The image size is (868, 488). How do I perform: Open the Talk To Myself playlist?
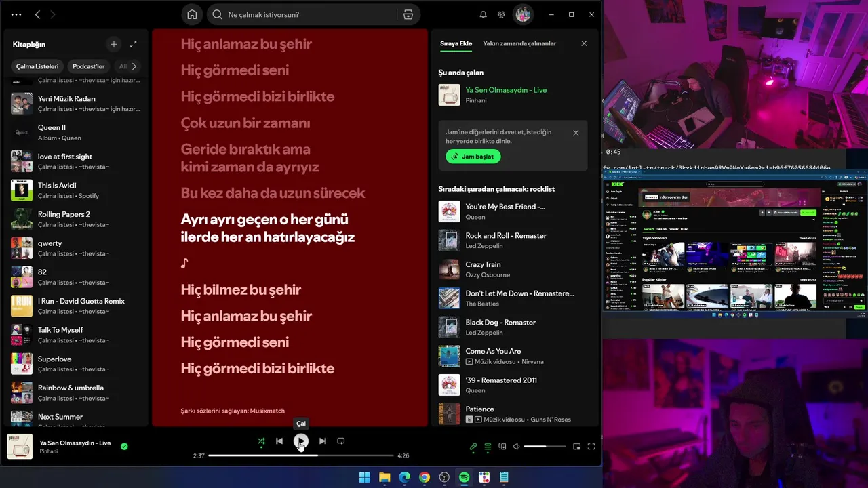tap(76, 335)
